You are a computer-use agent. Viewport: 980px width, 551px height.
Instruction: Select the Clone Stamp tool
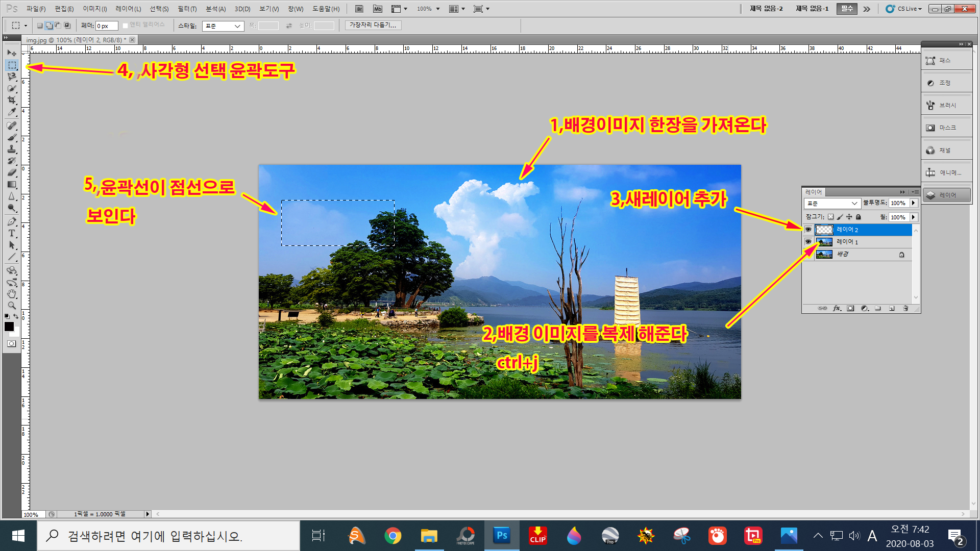tap(12, 149)
